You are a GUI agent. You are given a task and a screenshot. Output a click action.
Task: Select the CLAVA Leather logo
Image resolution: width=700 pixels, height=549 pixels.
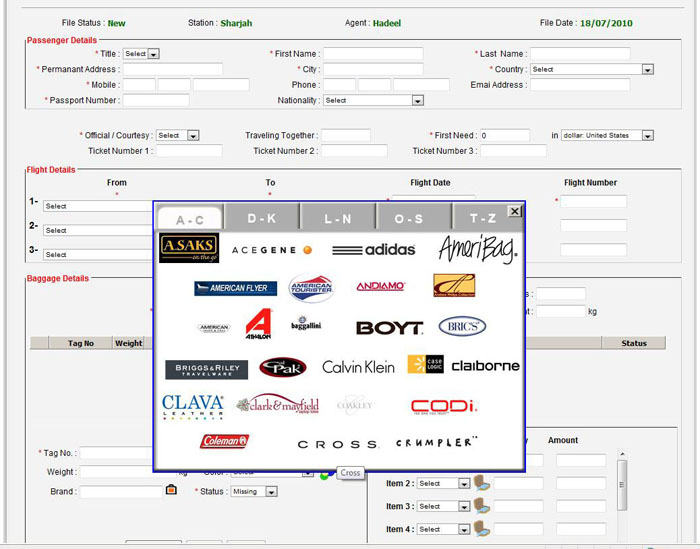coord(193,405)
